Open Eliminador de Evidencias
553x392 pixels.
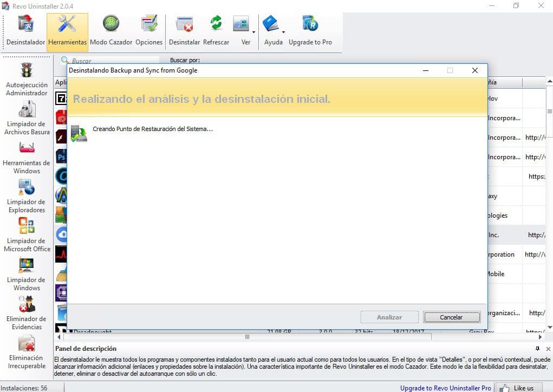(x=27, y=313)
